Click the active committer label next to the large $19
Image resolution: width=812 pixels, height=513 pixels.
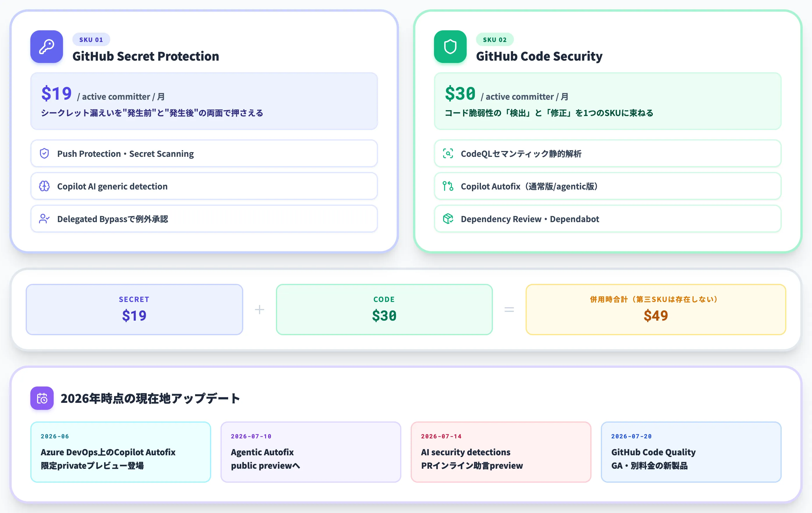tap(121, 97)
